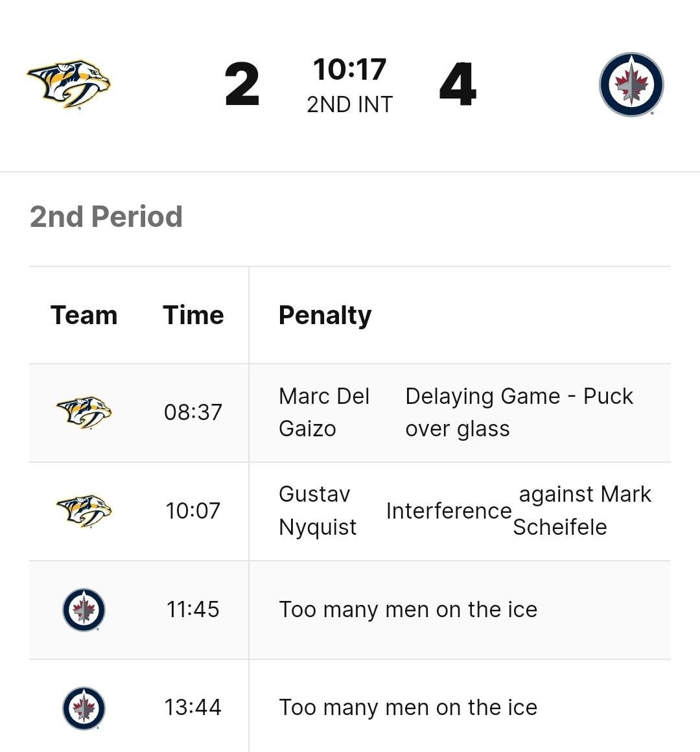Screen dimensions: 700x752
Task: Click the Predators score of 2
Action: [242, 84]
